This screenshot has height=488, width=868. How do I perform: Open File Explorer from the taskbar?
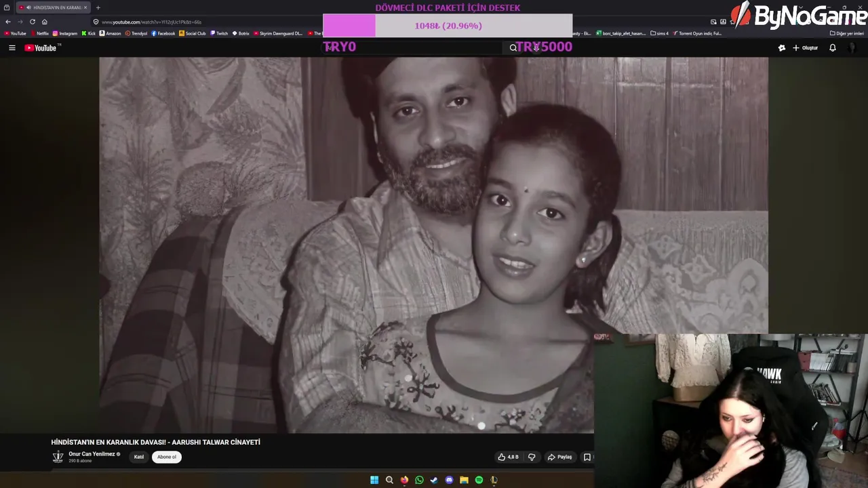[464, 480]
